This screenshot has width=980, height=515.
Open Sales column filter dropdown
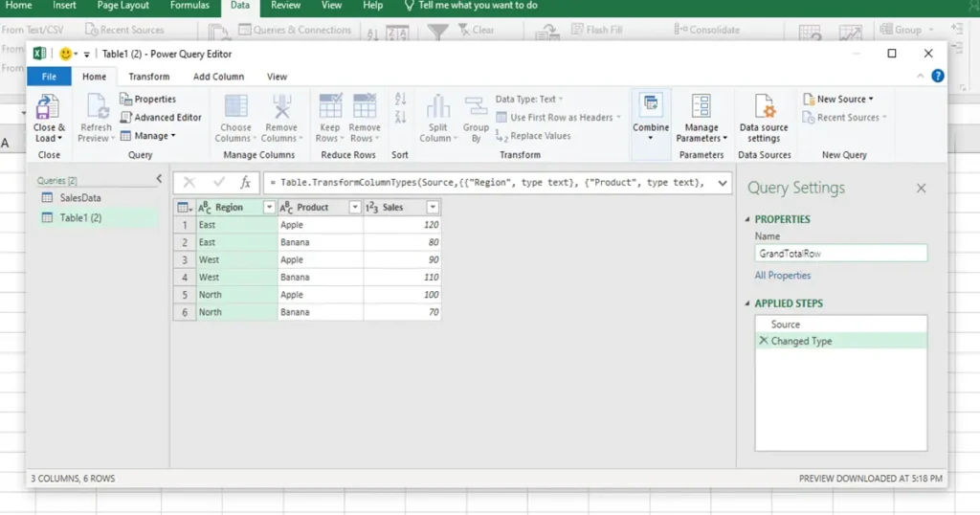pos(433,208)
